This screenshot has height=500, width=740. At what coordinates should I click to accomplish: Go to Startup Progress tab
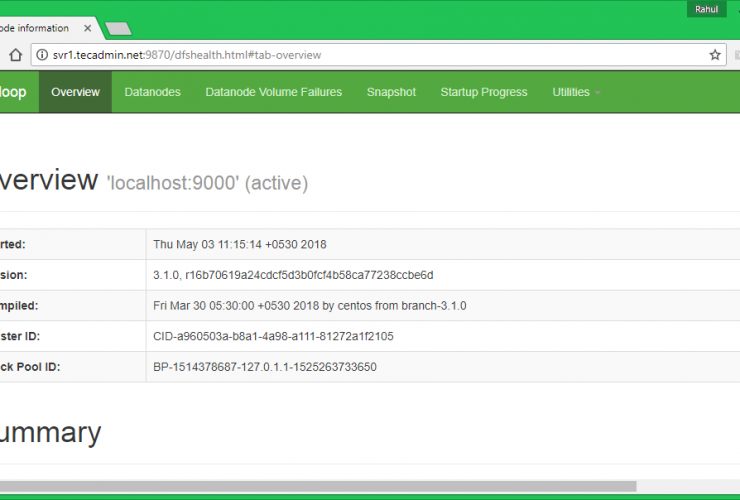483,92
